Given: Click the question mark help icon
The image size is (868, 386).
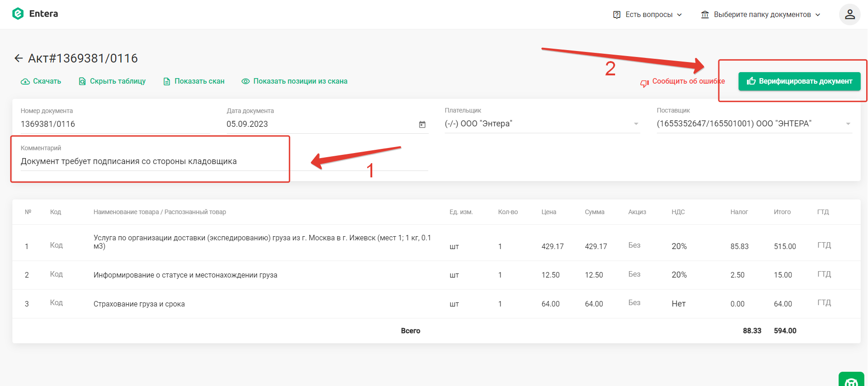Looking at the screenshot, I should click(617, 15).
